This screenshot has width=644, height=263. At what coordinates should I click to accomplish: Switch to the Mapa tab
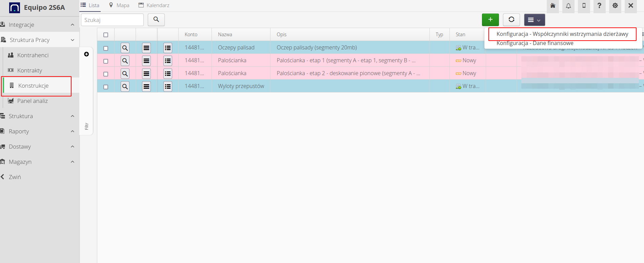point(119,5)
